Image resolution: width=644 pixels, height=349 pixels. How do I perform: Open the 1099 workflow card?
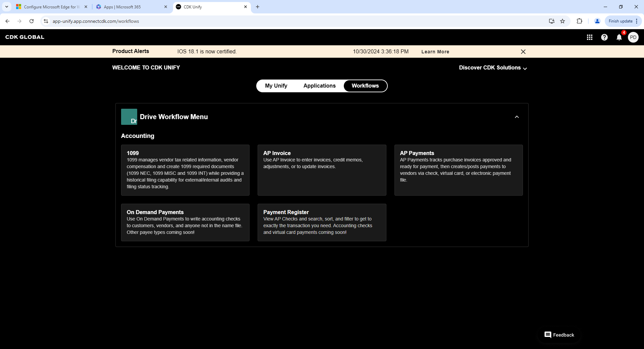[x=185, y=170]
